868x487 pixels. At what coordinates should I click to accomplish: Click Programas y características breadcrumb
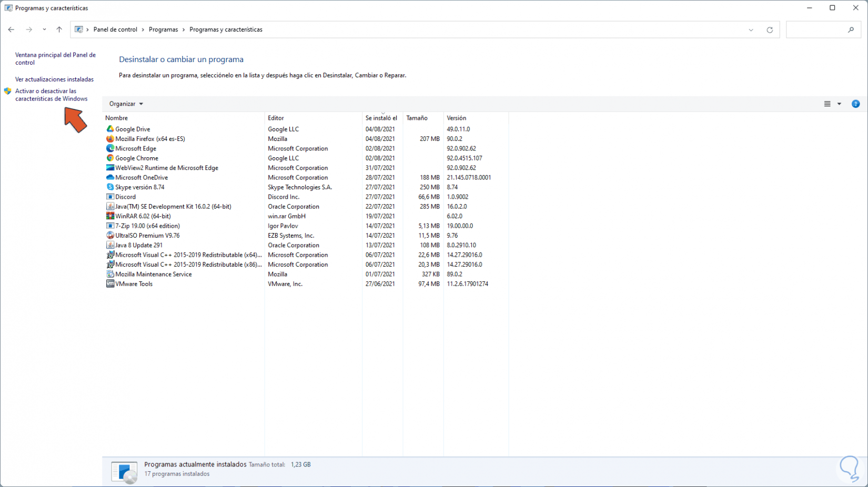click(226, 29)
